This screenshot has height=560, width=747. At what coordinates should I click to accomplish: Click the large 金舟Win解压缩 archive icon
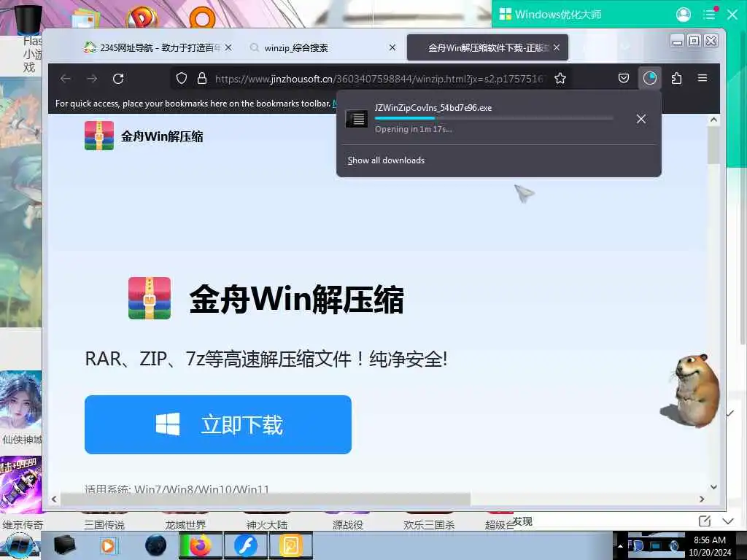[x=150, y=298]
